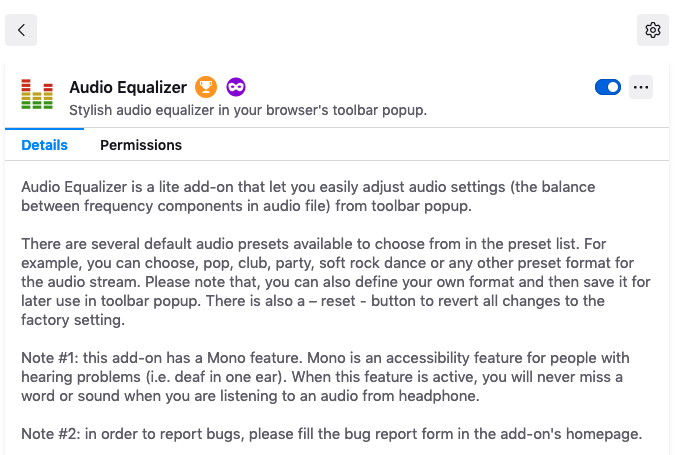Disable the Audio Equalizer add-on toggle

pos(607,87)
